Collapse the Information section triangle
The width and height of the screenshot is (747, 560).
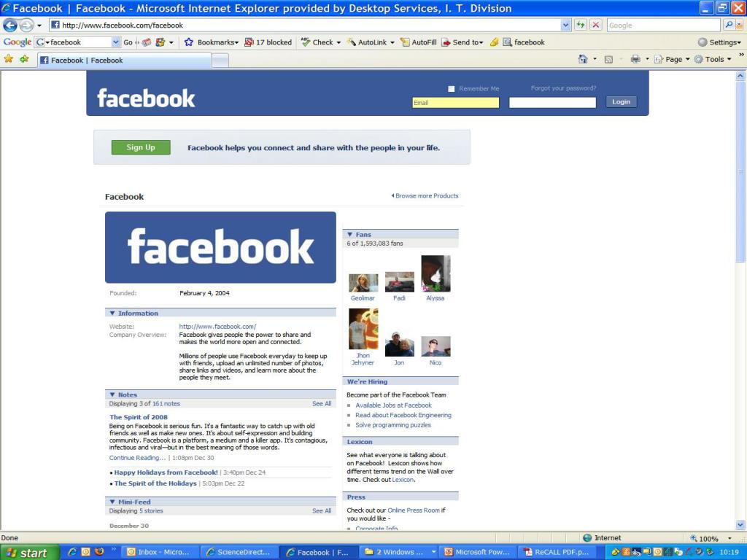point(112,314)
